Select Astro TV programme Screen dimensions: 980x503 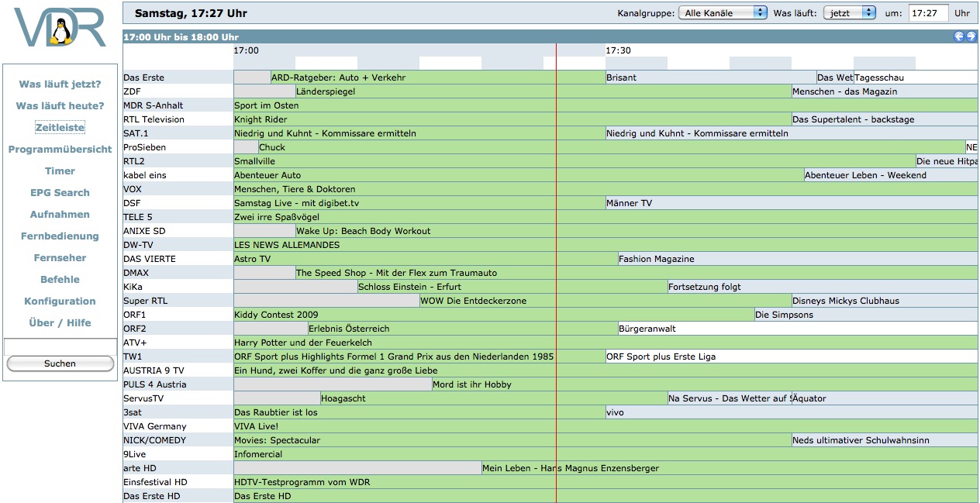426,259
